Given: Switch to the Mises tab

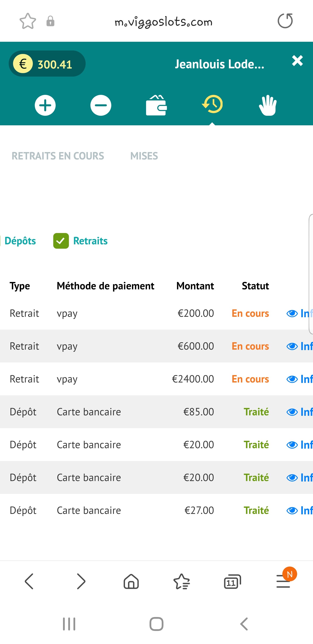Looking at the screenshot, I should pos(144,156).
